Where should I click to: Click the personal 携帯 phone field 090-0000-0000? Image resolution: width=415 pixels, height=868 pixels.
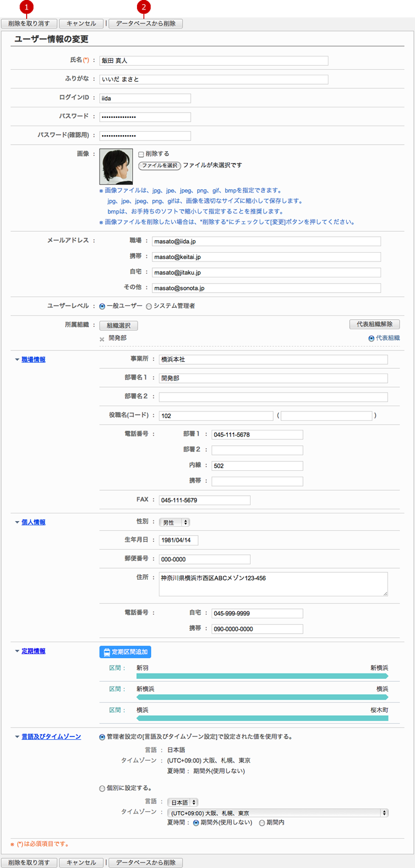[x=257, y=629]
